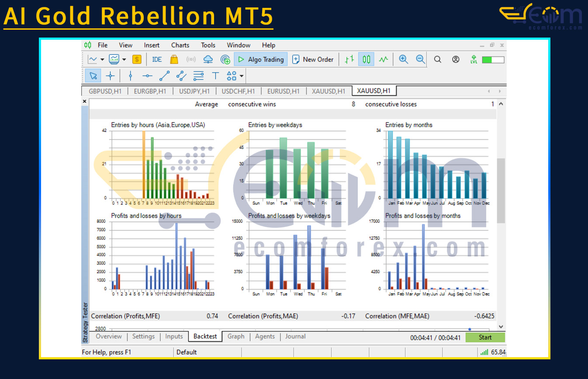Select the crosshair tool
The width and height of the screenshot is (588, 379).
point(110,76)
